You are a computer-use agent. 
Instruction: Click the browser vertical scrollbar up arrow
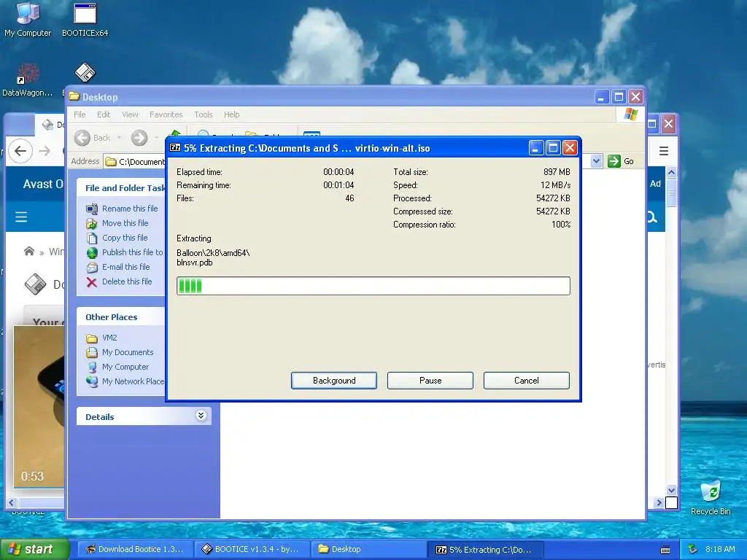(671, 172)
